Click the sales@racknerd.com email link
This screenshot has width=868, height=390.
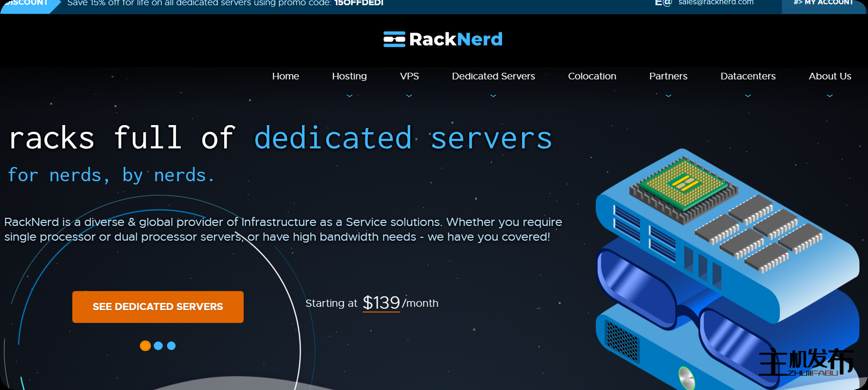[x=716, y=3]
